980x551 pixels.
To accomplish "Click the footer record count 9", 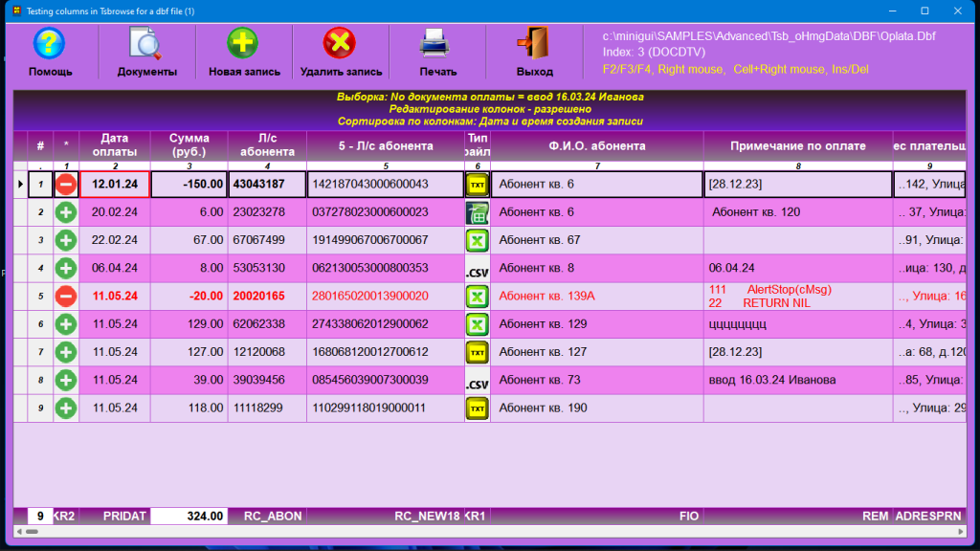I will (40, 516).
